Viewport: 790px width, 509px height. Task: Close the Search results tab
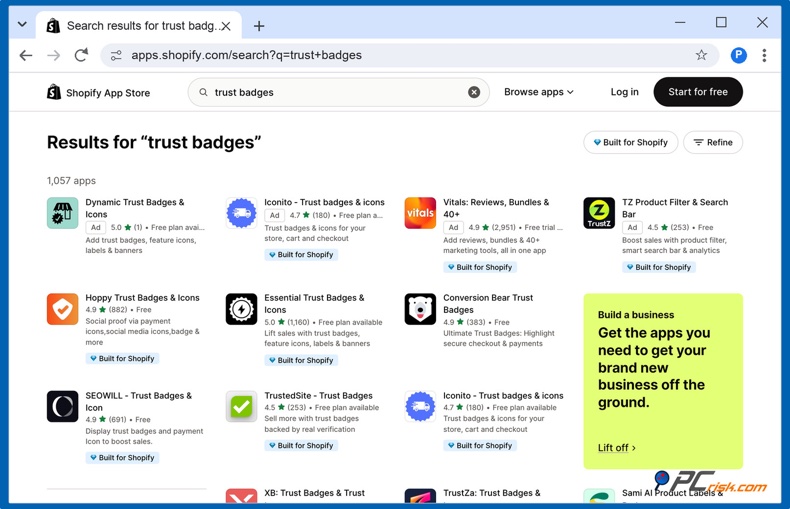click(x=226, y=26)
